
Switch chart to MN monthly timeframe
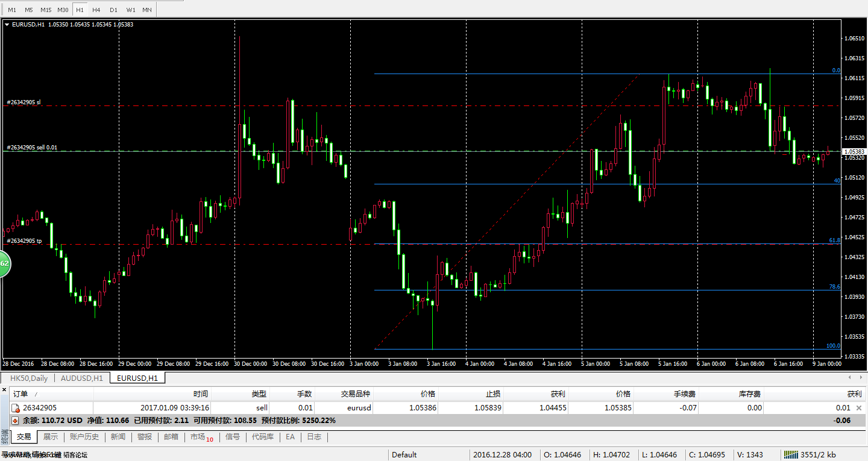(x=147, y=10)
